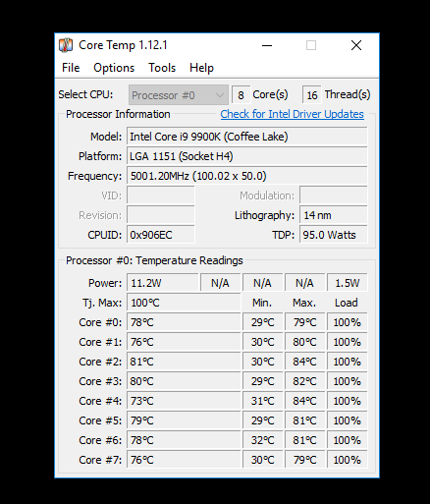Click the Lithography value 14 nm
The image size is (430, 504).
[334, 215]
